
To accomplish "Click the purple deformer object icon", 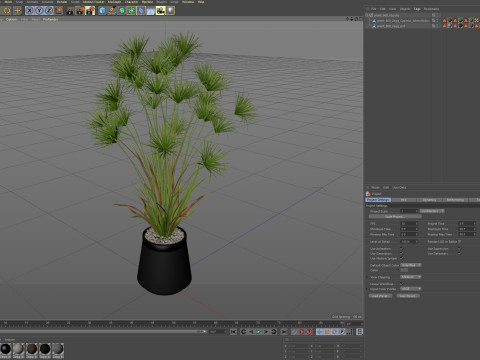I will click(x=141, y=11).
